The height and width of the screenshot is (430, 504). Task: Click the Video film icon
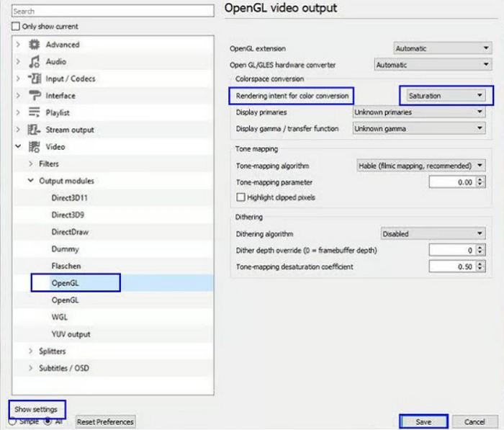click(34, 147)
